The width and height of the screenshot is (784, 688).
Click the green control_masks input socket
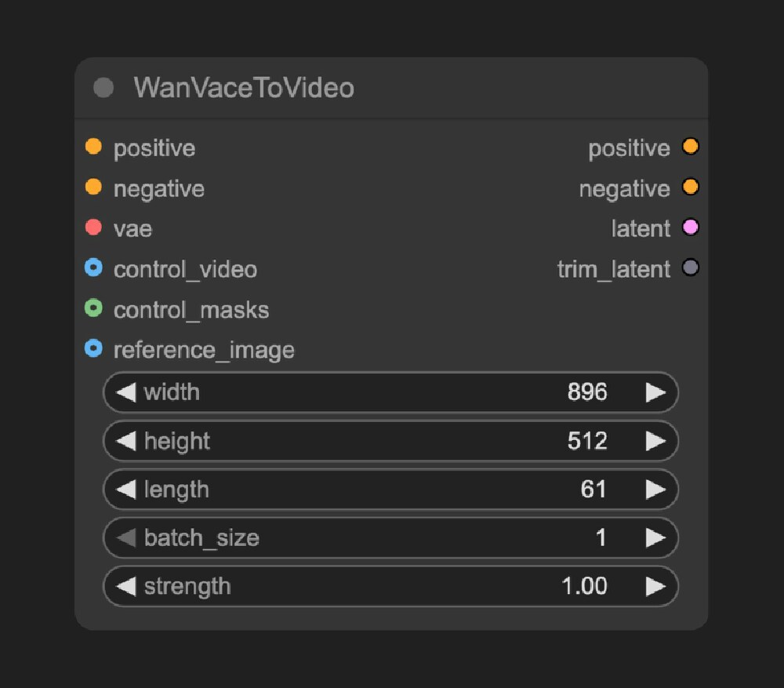(x=93, y=309)
